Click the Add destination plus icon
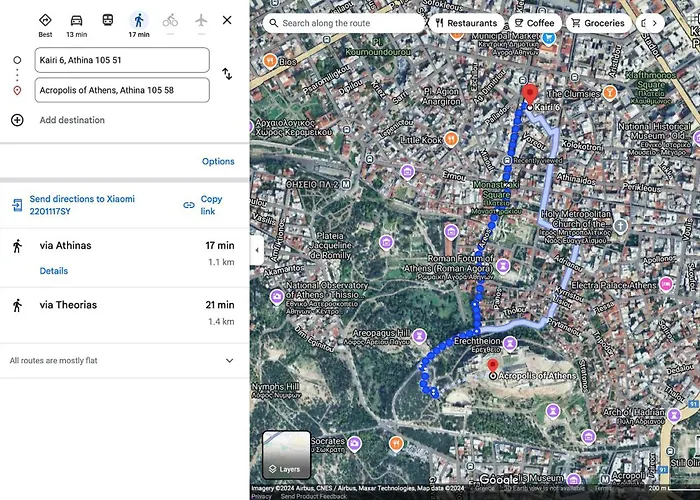Screen dimensions: 700x500 click(17, 120)
